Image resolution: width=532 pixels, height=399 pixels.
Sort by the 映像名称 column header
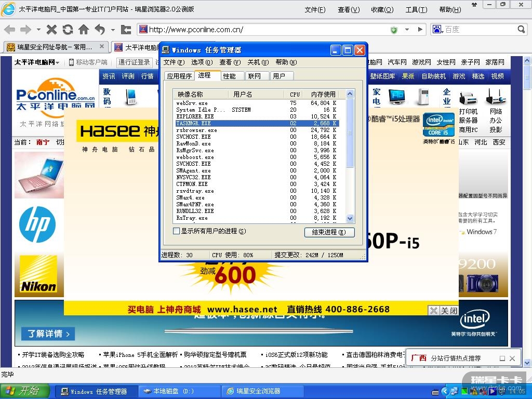tap(201, 95)
